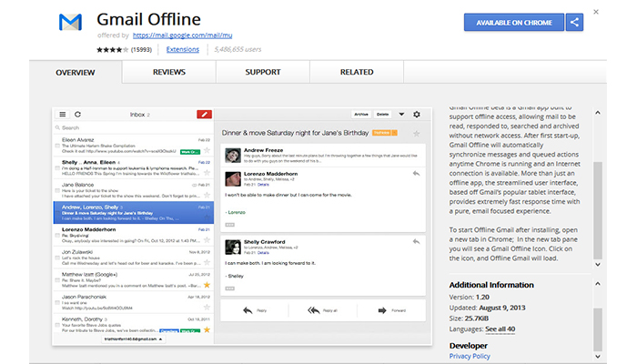Open the dropdown arrow next to Delete
This screenshot has width=637, height=364.
coord(401,115)
